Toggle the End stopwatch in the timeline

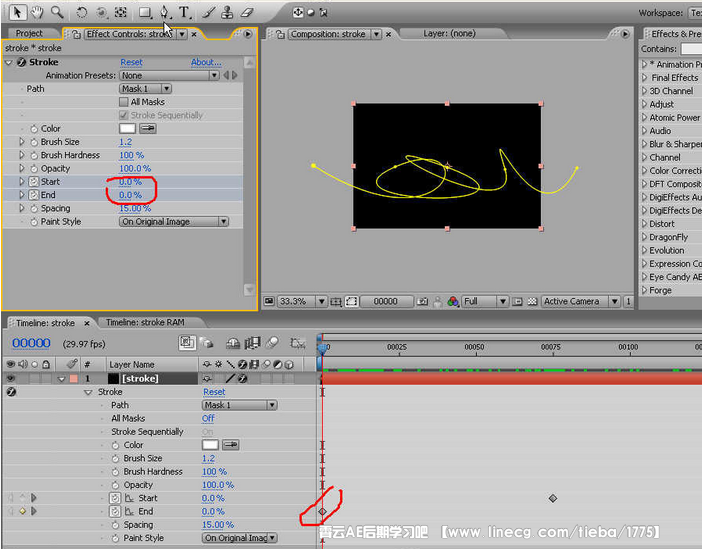(115, 512)
